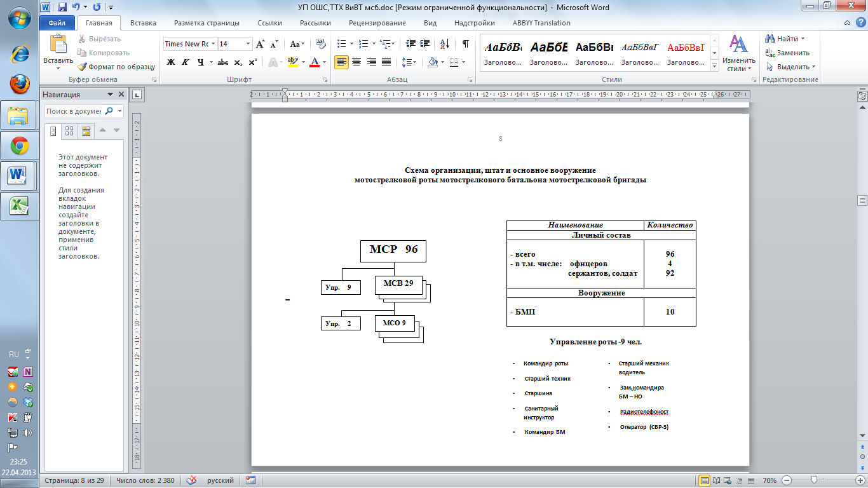Switch to the View (Вид) tab
The image size is (868, 488).
coord(430,23)
